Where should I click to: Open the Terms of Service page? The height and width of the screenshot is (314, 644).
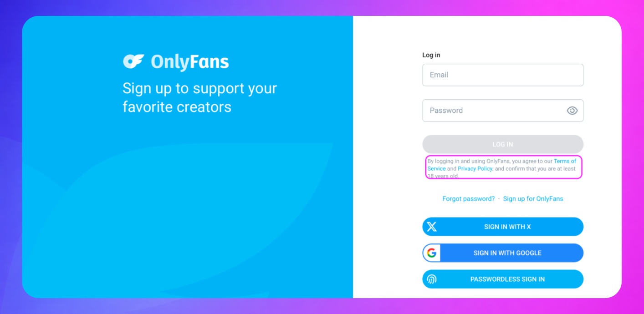(x=565, y=161)
